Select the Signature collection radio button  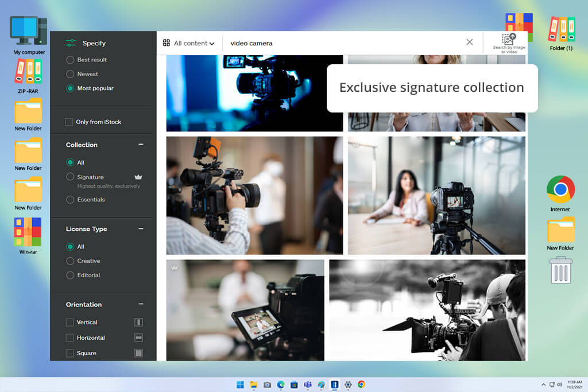click(69, 177)
